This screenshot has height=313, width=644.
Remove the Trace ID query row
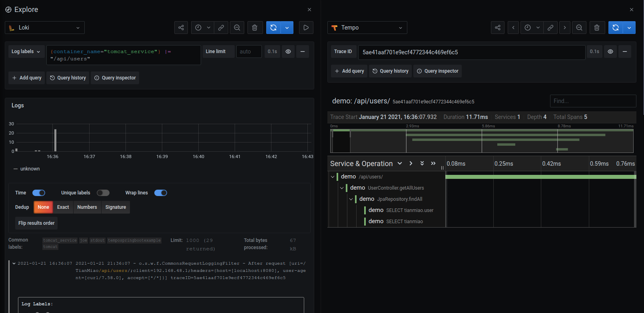(624, 52)
